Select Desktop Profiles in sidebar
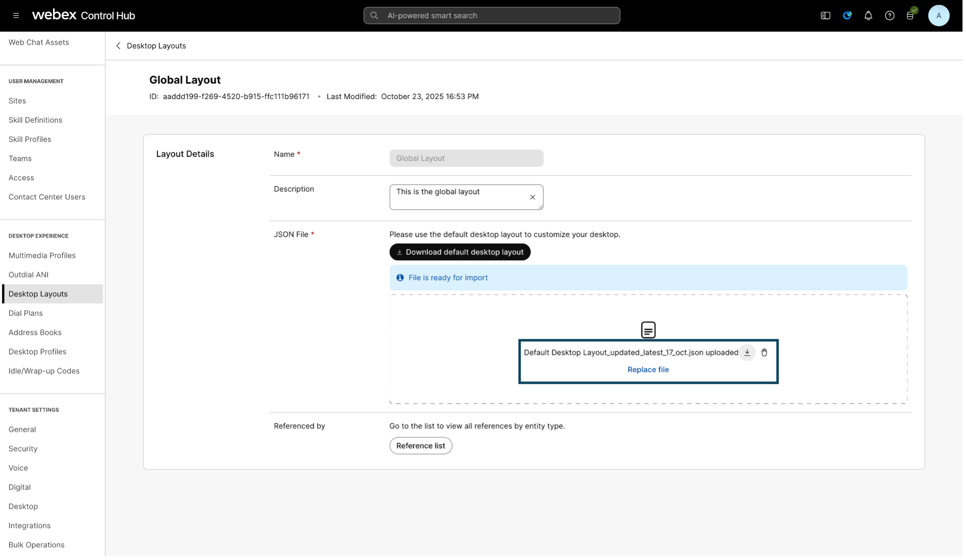 pos(37,352)
